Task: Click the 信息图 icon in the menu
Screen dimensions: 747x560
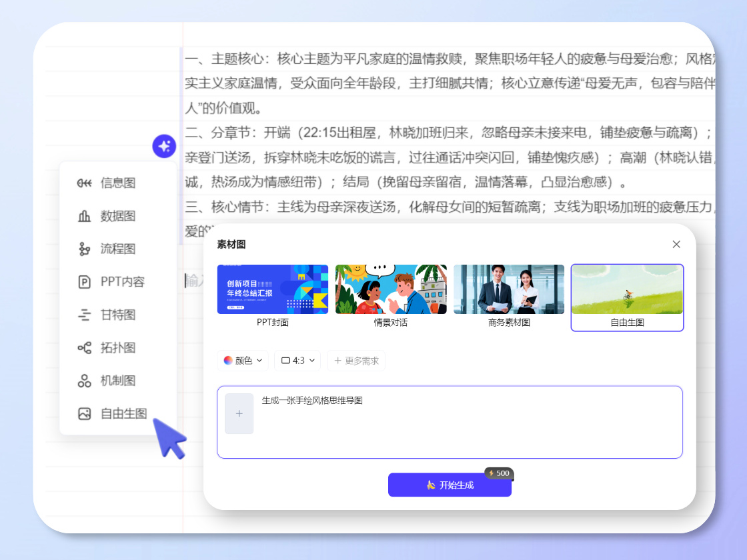Action: [84, 183]
